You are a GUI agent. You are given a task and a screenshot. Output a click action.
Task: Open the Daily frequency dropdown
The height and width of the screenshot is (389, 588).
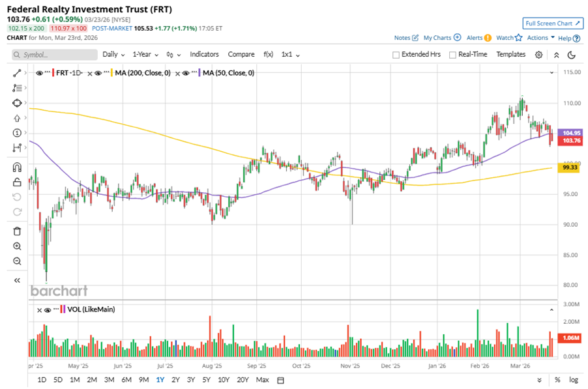[x=113, y=55]
